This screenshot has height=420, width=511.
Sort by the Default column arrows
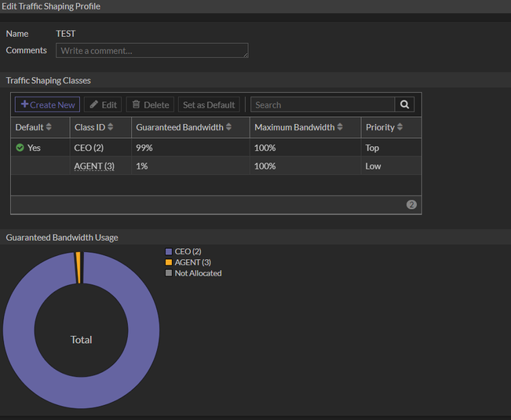pyautogui.click(x=49, y=127)
